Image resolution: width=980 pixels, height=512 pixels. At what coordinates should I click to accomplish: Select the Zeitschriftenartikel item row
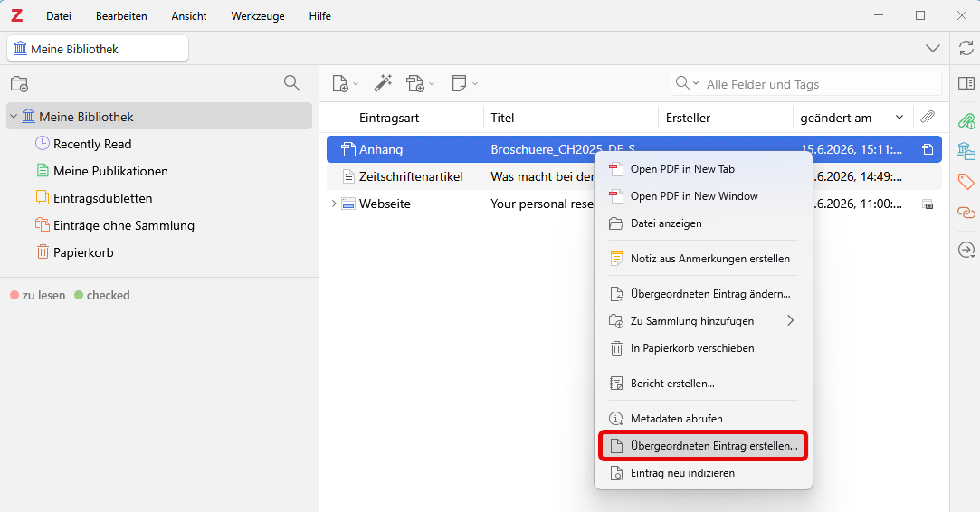[x=633, y=176]
